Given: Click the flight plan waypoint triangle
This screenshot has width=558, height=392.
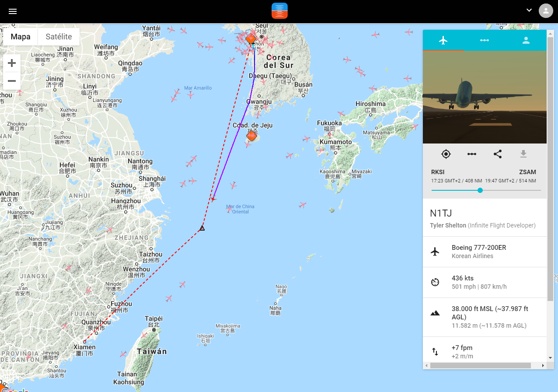Looking at the screenshot, I should pos(202,228).
